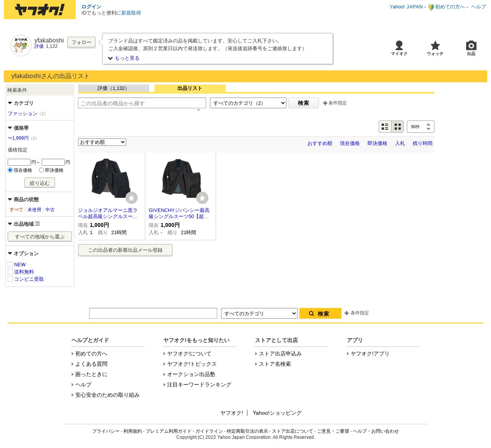Click the 絞り込む filter button
The image size is (491, 448).
40,183
